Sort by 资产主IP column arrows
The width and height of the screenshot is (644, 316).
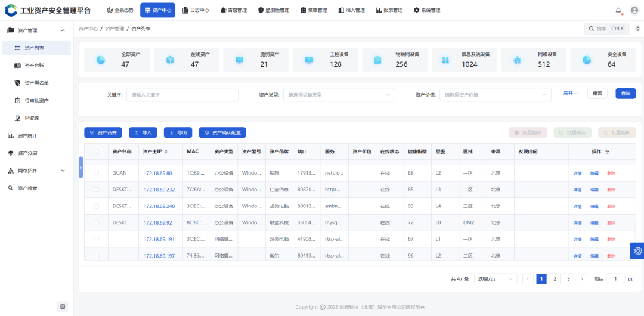coord(166,151)
